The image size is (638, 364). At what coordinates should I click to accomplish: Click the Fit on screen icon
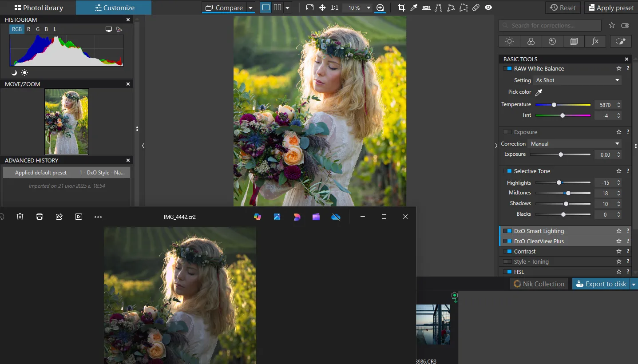click(310, 8)
